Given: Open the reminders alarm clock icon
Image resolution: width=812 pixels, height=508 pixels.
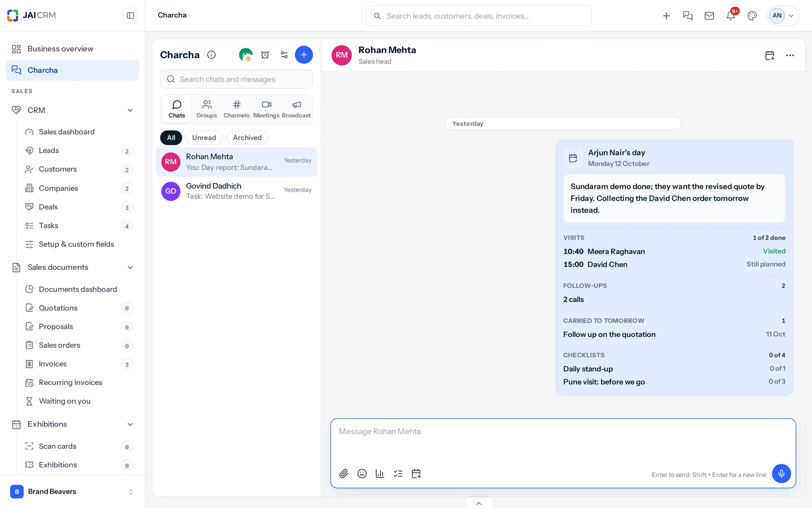Looking at the screenshot, I should pos(265,55).
